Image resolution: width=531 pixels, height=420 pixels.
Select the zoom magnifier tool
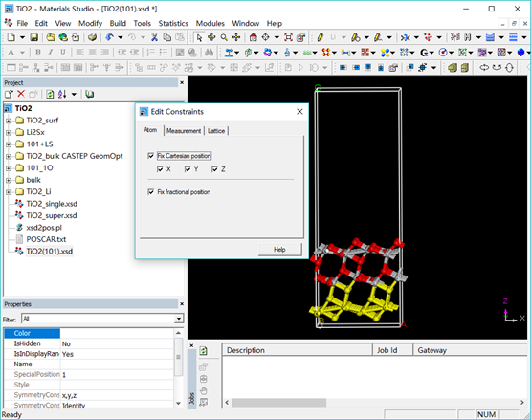(x=224, y=37)
